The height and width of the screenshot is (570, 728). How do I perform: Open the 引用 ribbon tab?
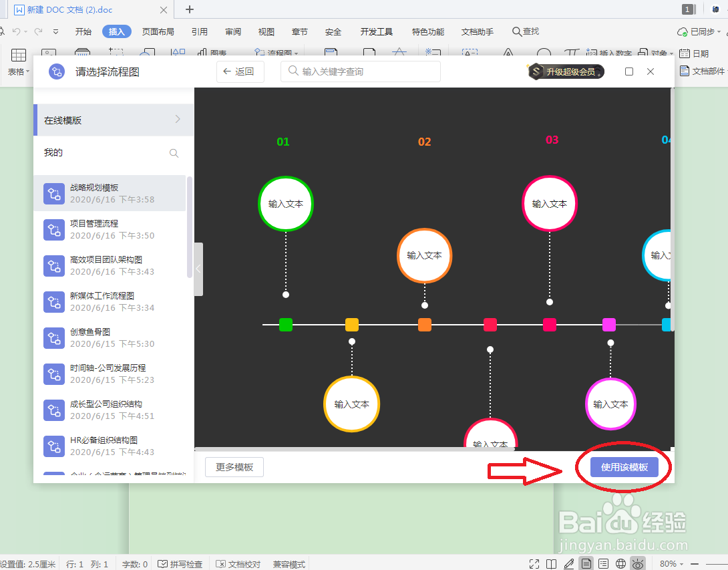[x=200, y=31]
